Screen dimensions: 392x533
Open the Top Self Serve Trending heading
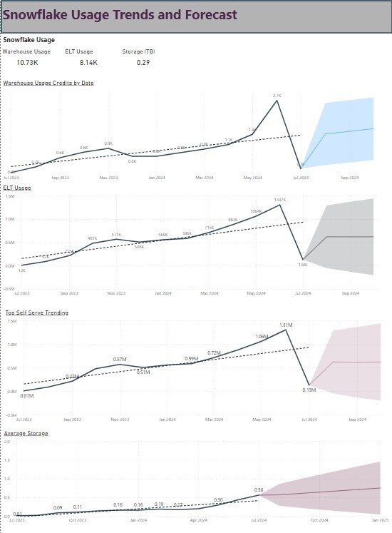point(36,313)
